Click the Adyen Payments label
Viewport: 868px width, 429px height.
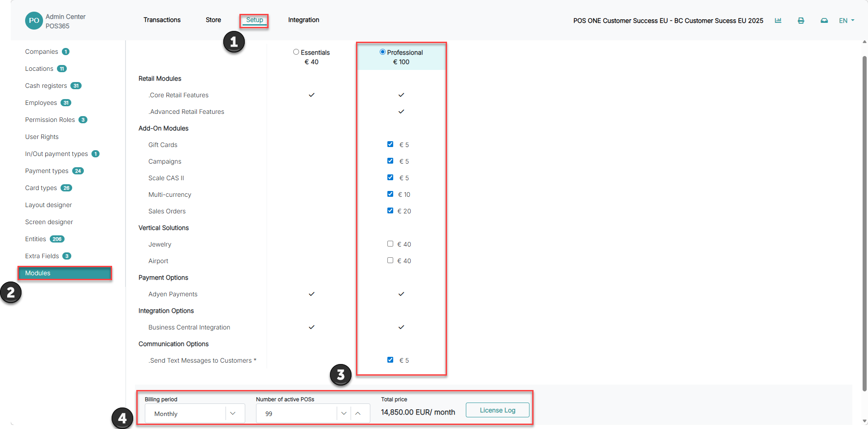(173, 294)
